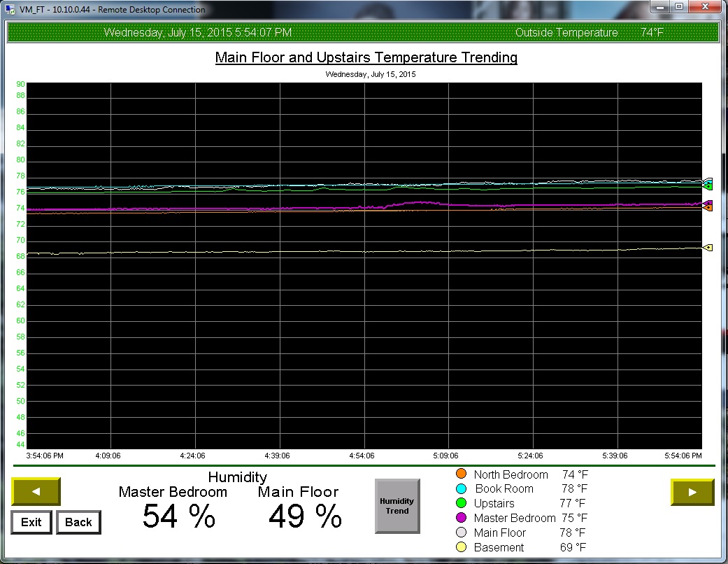This screenshot has width=728, height=564.
Task: Click the white Main Floor legend dot
Action: (461, 533)
